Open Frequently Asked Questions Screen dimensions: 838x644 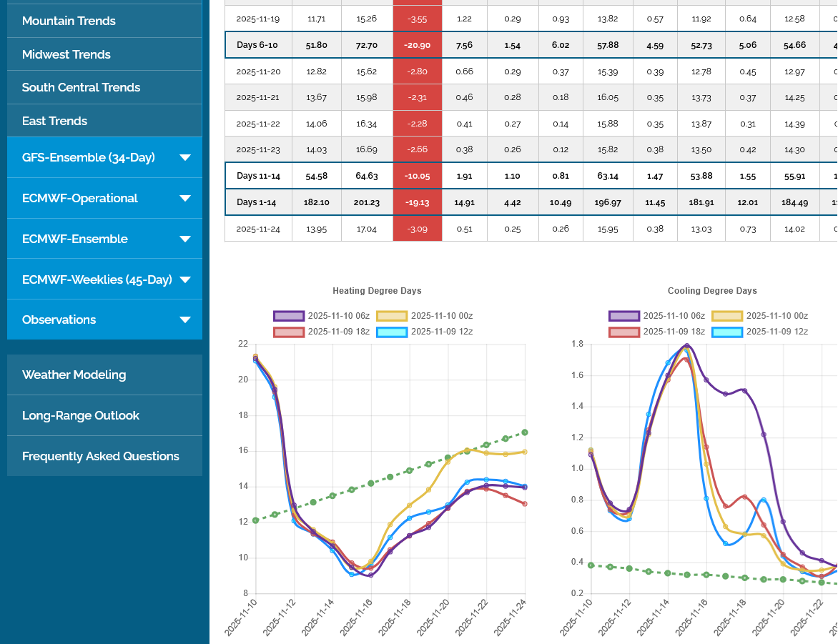pos(101,456)
